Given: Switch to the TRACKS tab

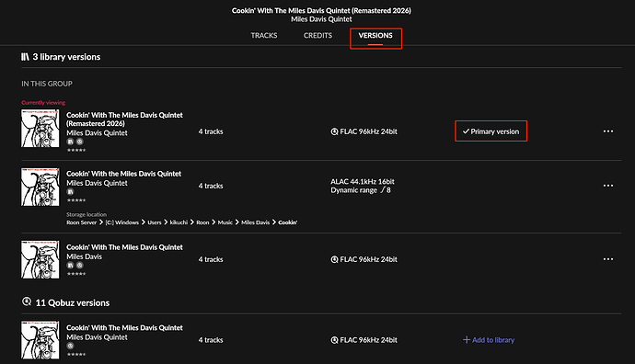Looking at the screenshot, I should (x=263, y=36).
